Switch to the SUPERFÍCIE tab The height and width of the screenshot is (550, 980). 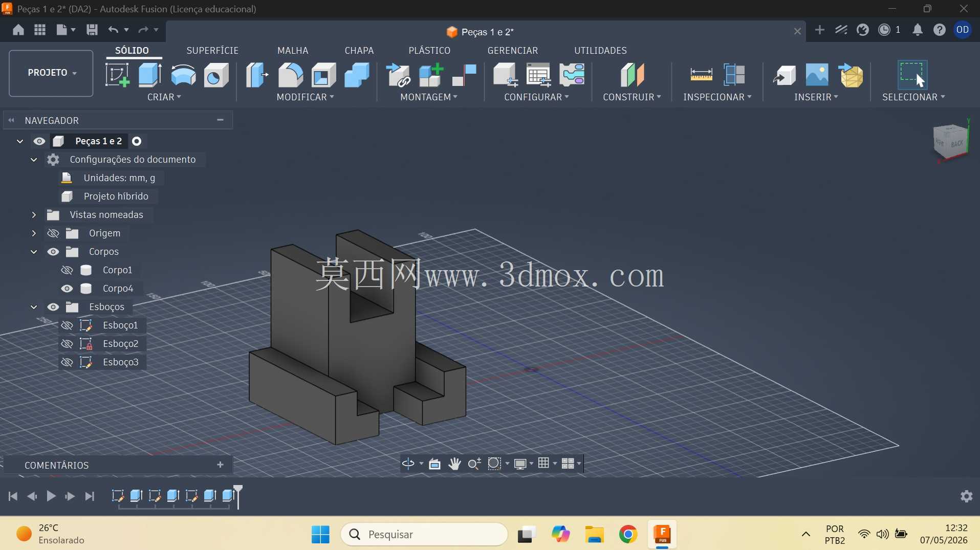pyautogui.click(x=212, y=51)
